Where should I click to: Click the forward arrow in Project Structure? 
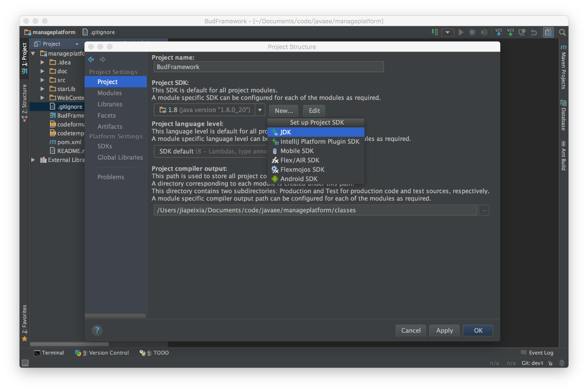103,60
